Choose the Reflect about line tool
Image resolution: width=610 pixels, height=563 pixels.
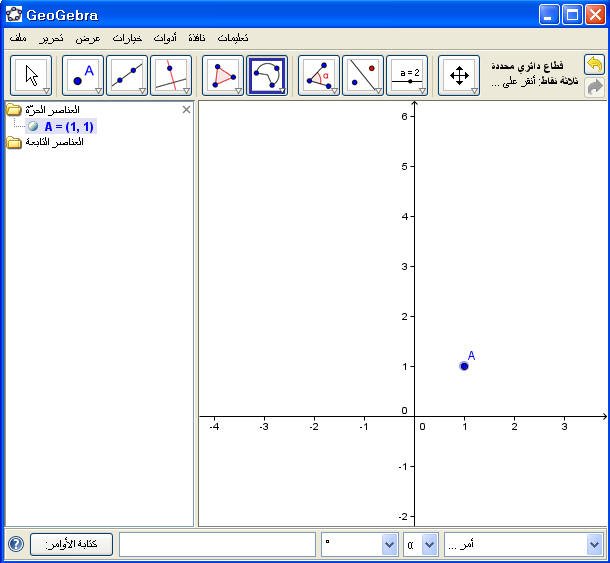pos(363,76)
